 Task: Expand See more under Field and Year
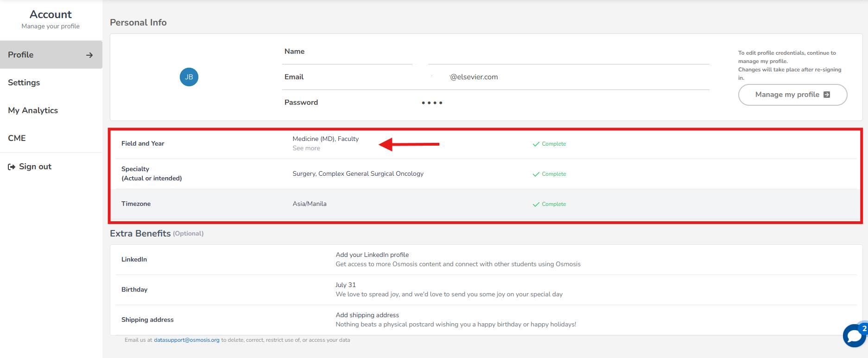coord(306,148)
